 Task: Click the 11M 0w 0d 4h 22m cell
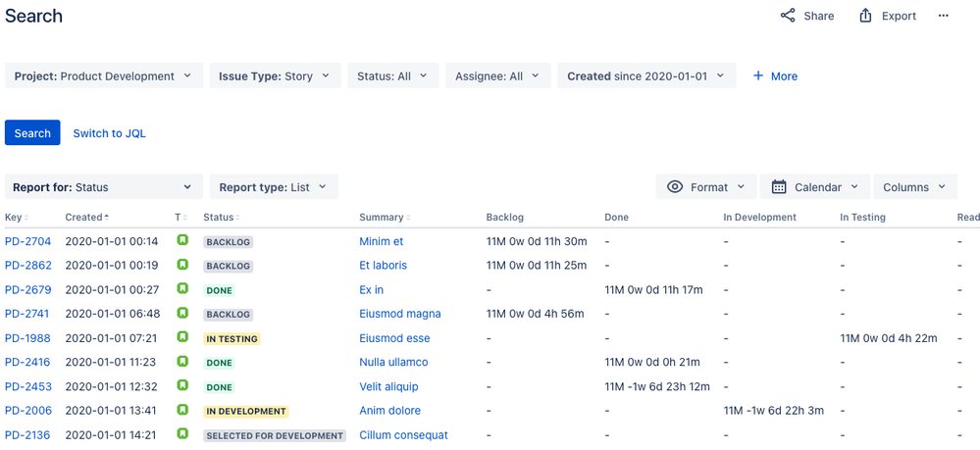point(889,338)
